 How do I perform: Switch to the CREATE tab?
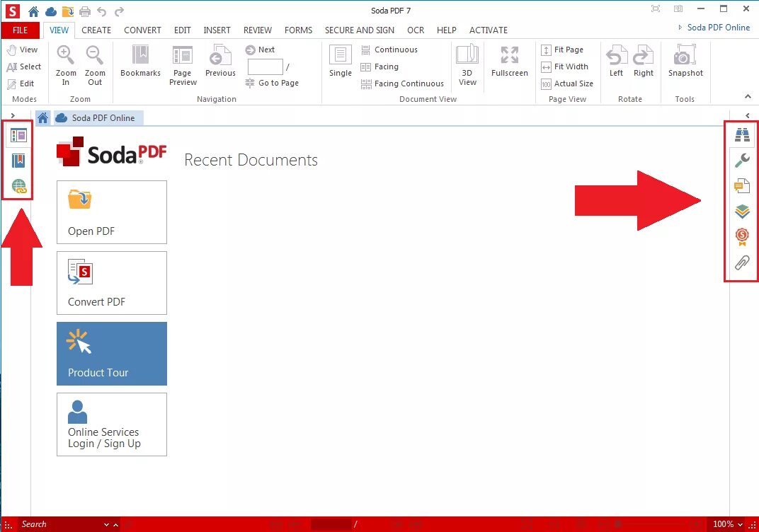click(x=96, y=30)
